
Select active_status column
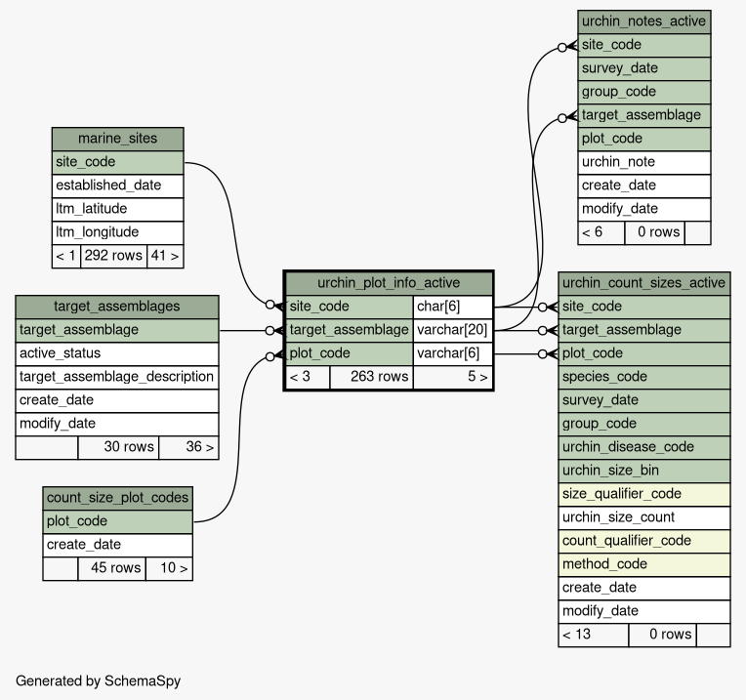[x=117, y=353]
